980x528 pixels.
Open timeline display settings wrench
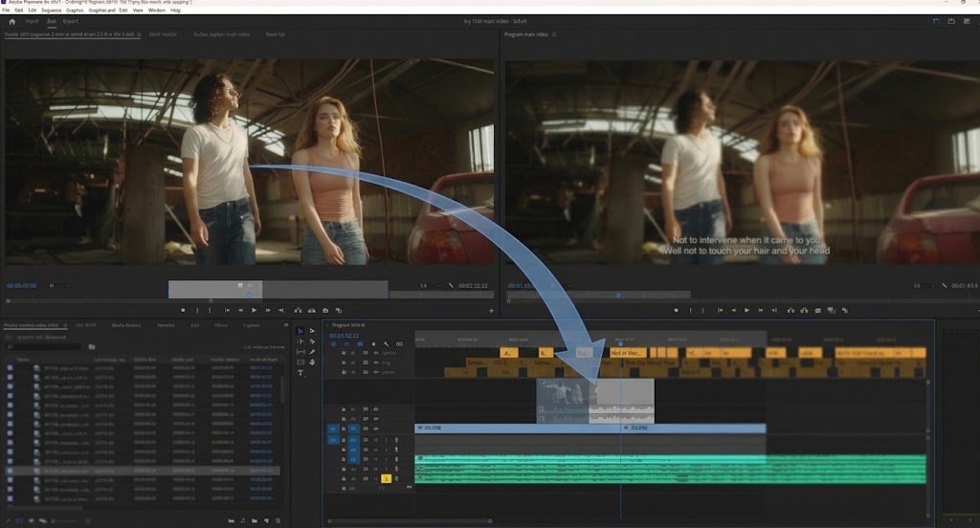pyautogui.click(x=387, y=344)
